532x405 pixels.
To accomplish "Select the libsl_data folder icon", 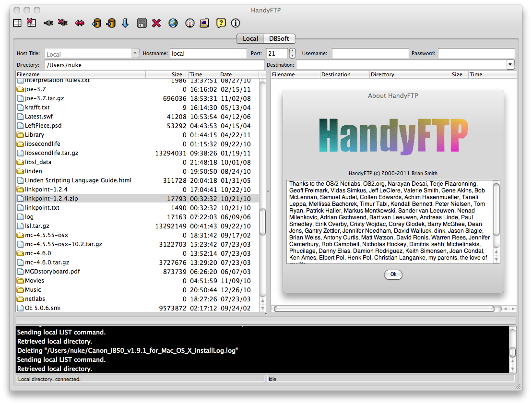I will [20, 162].
